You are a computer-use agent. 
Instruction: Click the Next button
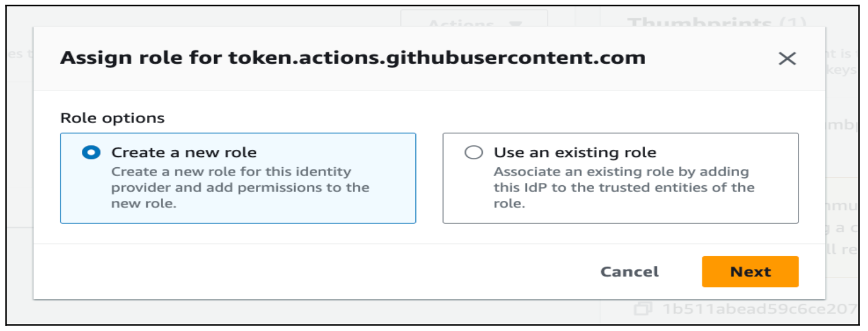click(750, 272)
